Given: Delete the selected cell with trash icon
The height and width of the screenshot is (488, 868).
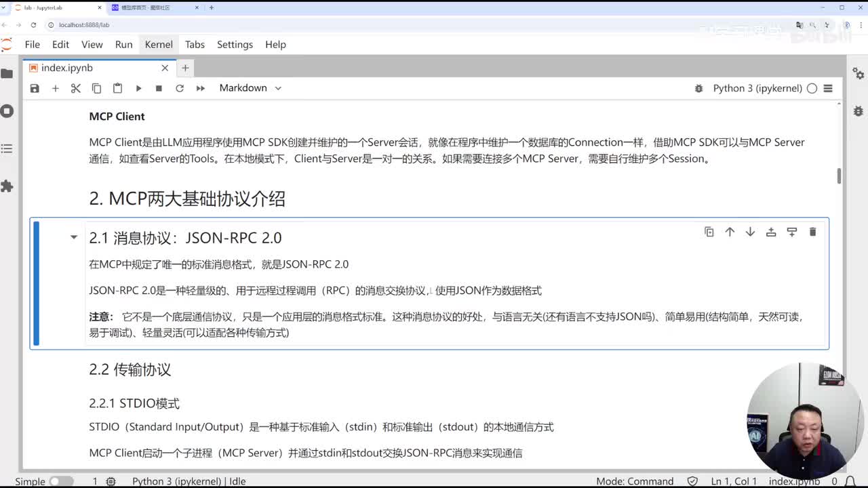Looking at the screenshot, I should pyautogui.click(x=812, y=232).
